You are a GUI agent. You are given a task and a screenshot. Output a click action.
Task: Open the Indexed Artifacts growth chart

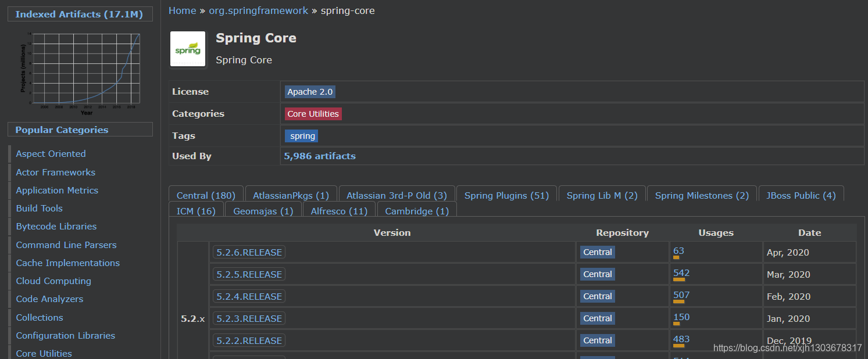tap(80, 73)
